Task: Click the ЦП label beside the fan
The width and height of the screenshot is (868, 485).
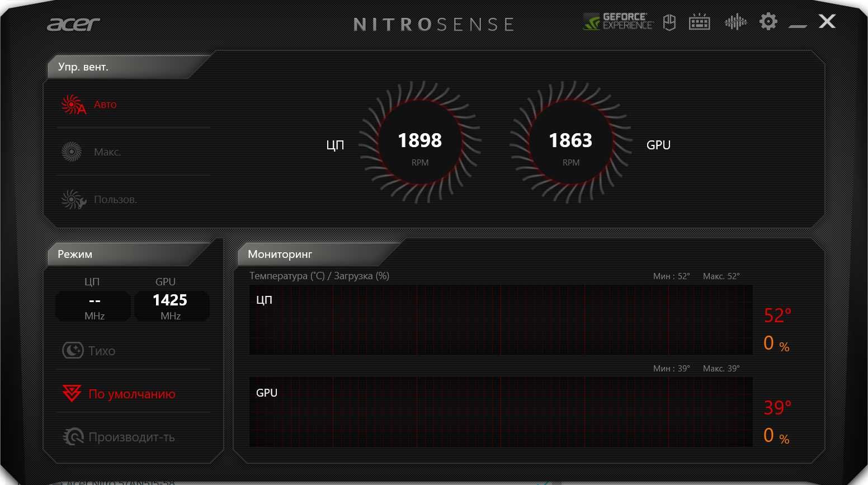Action: tap(335, 145)
